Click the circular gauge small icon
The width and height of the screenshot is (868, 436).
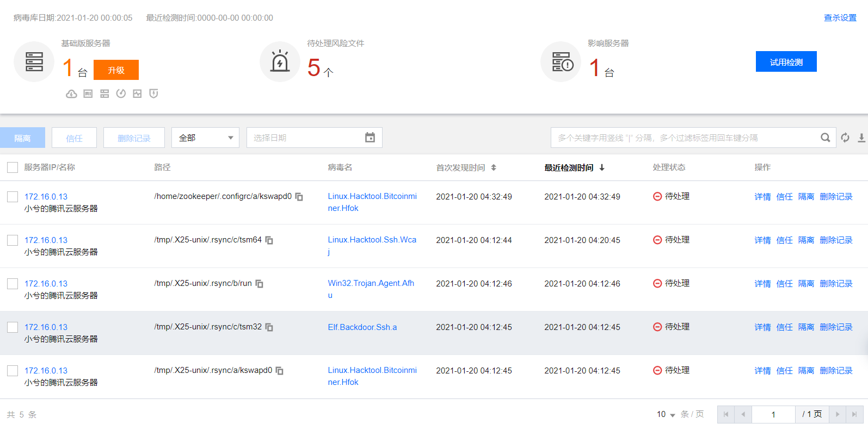click(121, 94)
